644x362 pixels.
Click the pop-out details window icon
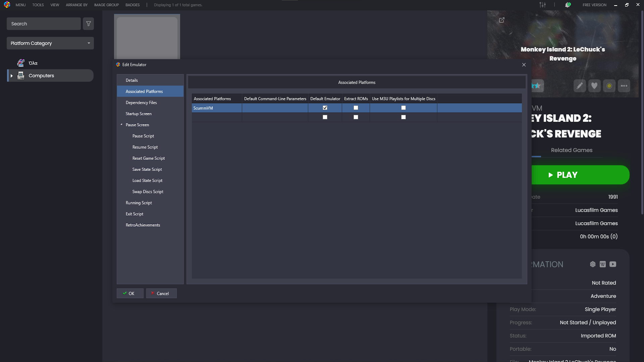pos(502,20)
